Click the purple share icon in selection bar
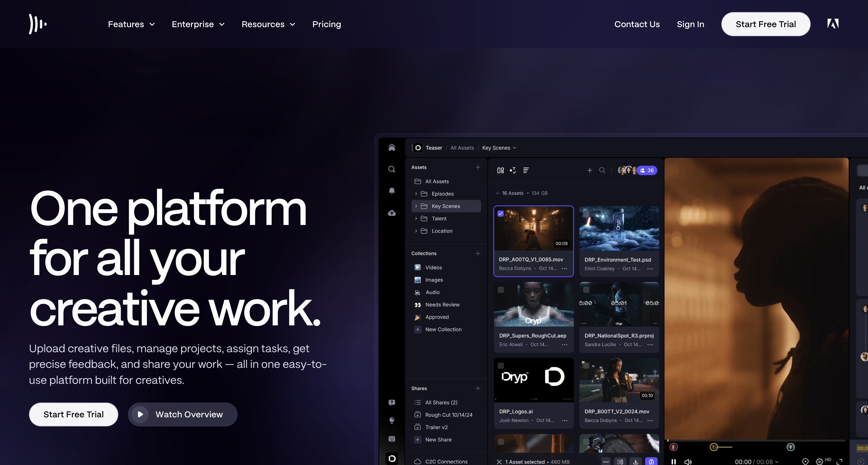 click(x=651, y=462)
